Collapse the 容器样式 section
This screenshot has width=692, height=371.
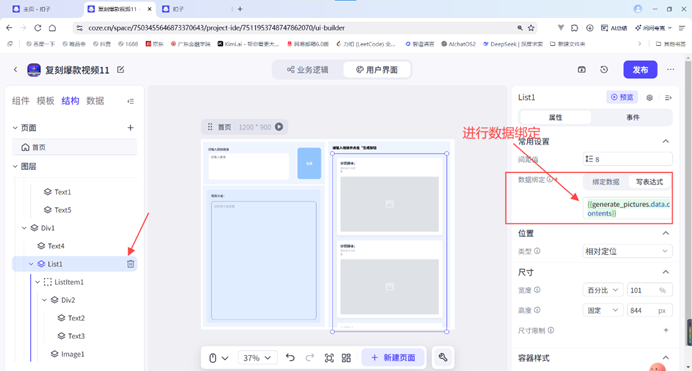click(666, 357)
